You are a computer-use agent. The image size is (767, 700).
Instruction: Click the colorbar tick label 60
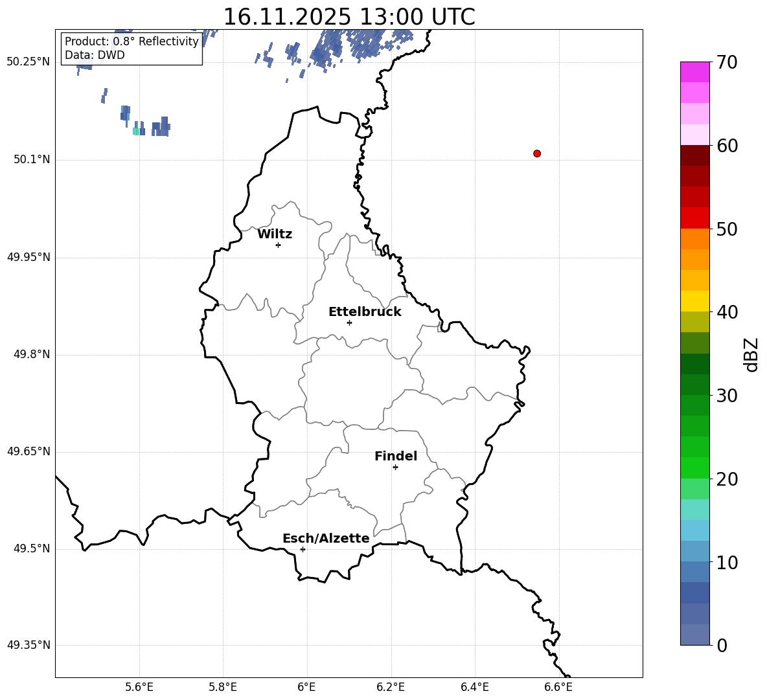click(727, 146)
